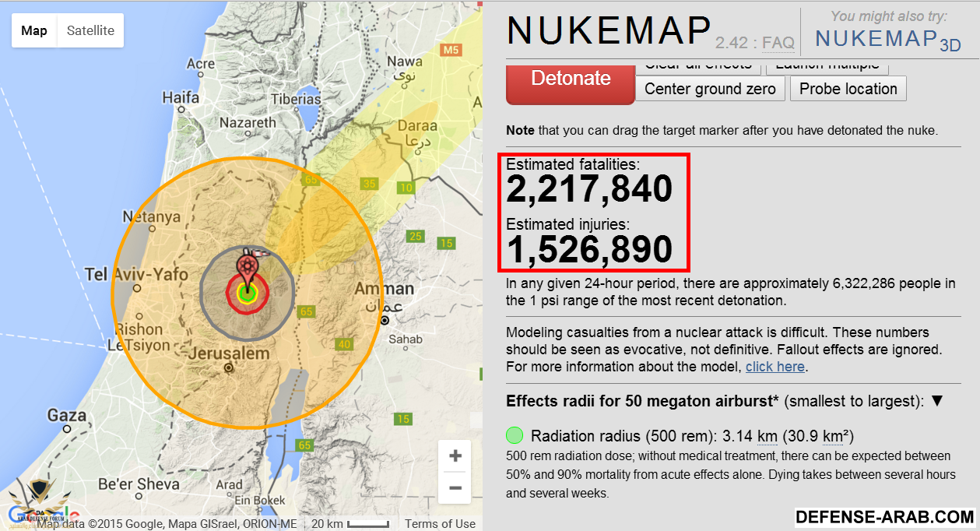
Task: Click the NUKEMAP title heading
Action: 609,31
